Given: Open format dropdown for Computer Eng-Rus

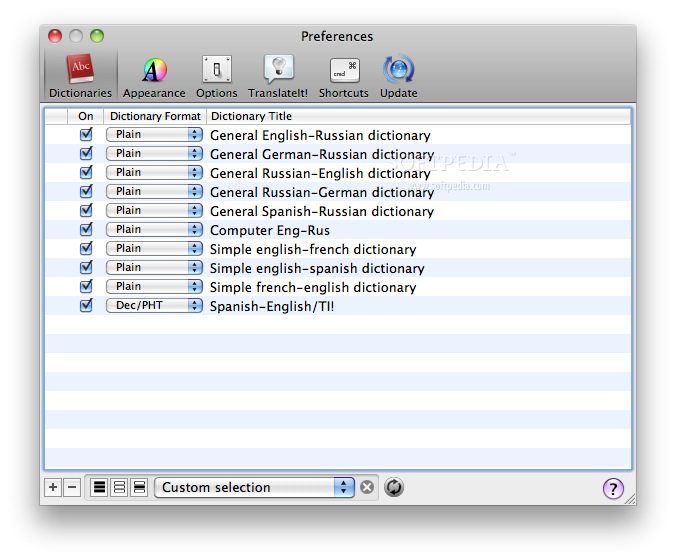Looking at the screenshot, I should (154, 229).
